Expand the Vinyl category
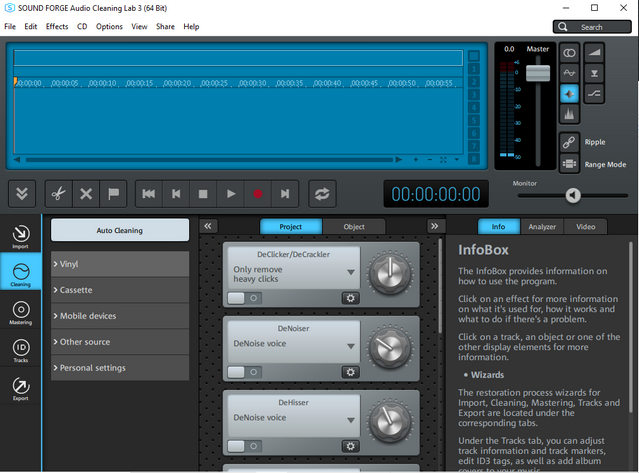Viewport: 639px width, 473px height. pos(120,264)
